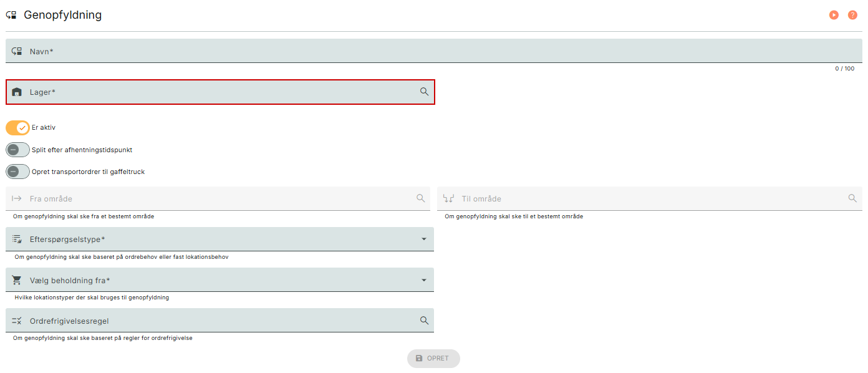Click the Ordrefrigivelsesregel search magnifier
Image resolution: width=868 pixels, height=373 pixels.
(424, 321)
